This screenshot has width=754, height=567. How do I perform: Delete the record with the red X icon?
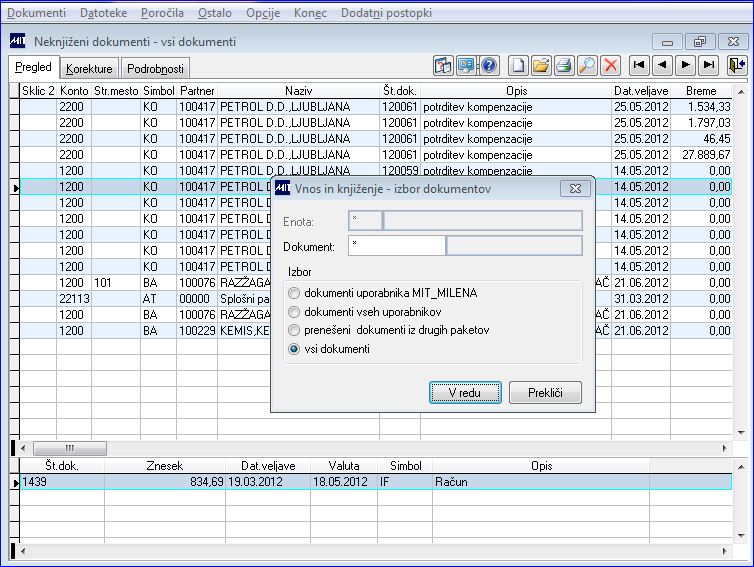pyautogui.click(x=610, y=65)
